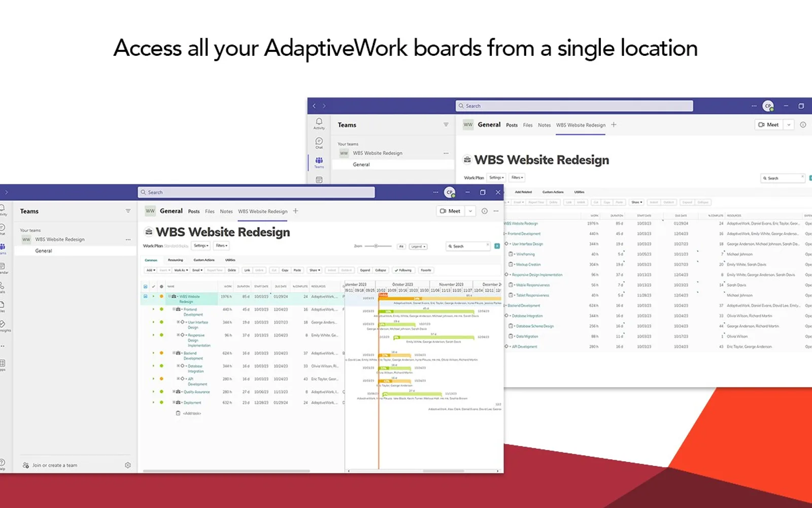Click the teal export icon beside front window Search

497,246
